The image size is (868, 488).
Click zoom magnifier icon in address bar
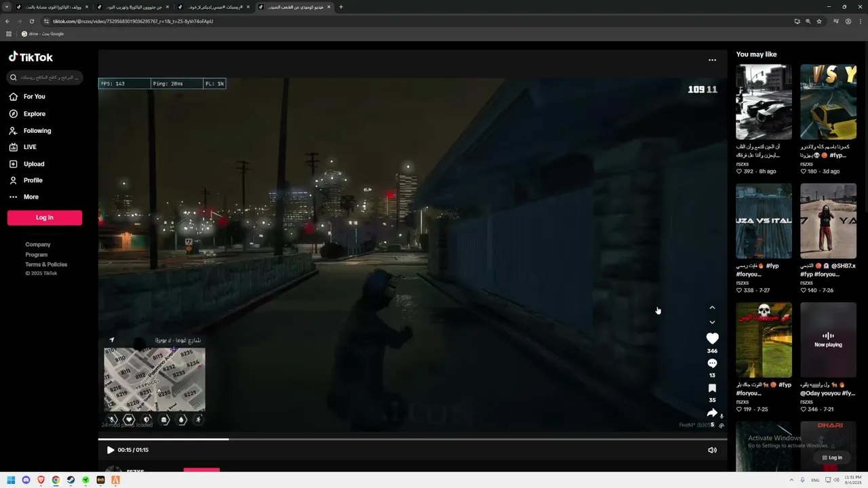pos(808,21)
